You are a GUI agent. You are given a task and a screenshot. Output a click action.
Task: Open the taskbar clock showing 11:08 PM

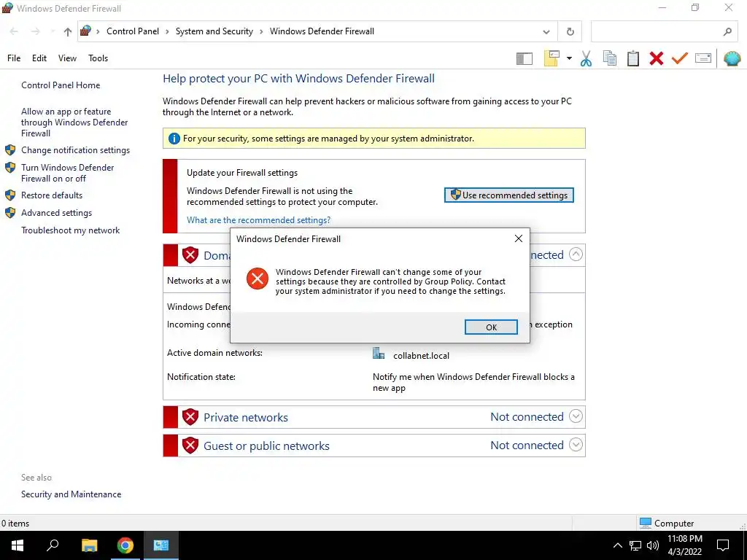click(684, 545)
